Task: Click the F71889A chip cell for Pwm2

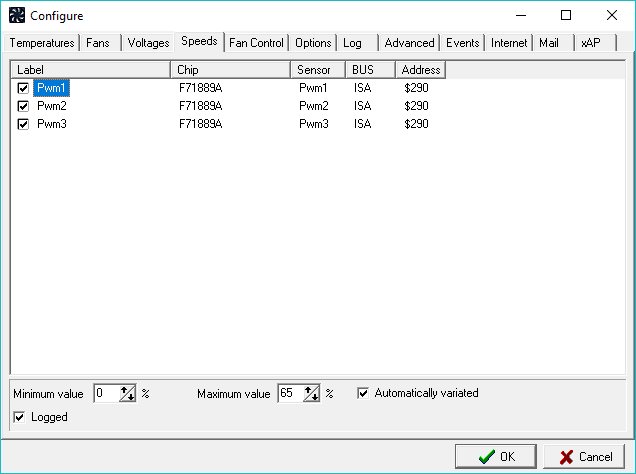Action: pos(200,106)
